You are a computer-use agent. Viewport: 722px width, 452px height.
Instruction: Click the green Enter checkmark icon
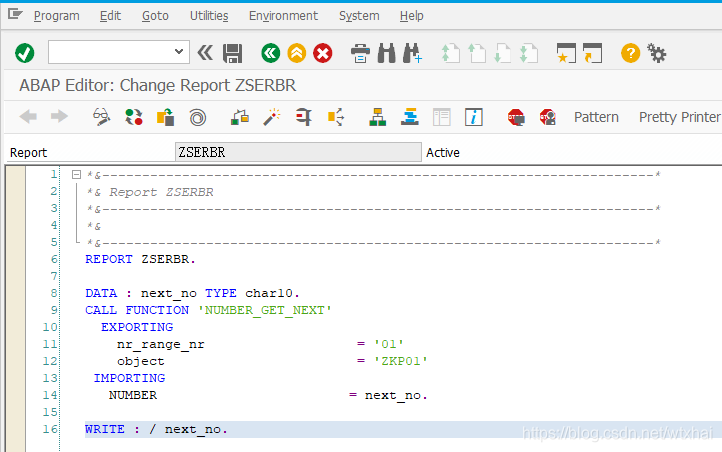[24, 53]
